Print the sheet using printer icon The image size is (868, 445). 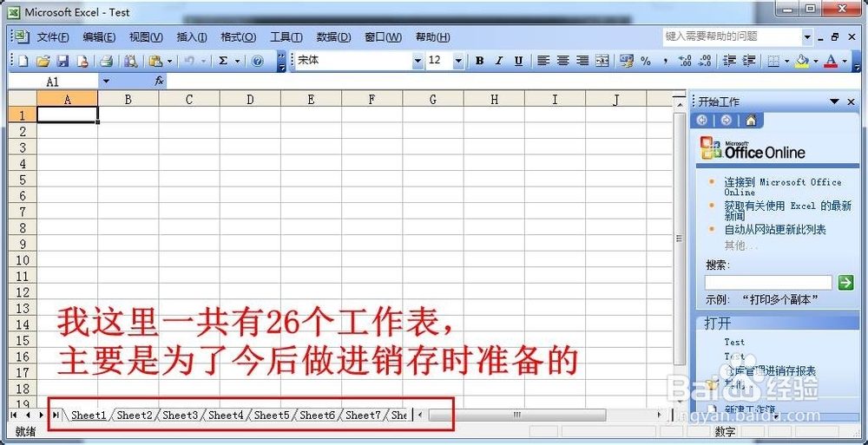106,61
